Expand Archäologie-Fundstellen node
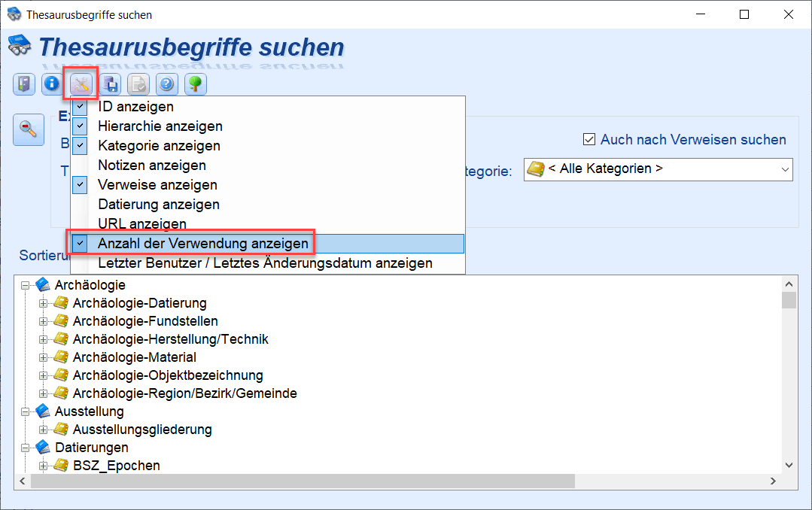This screenshot has height=510, width=812. [43, 321]
